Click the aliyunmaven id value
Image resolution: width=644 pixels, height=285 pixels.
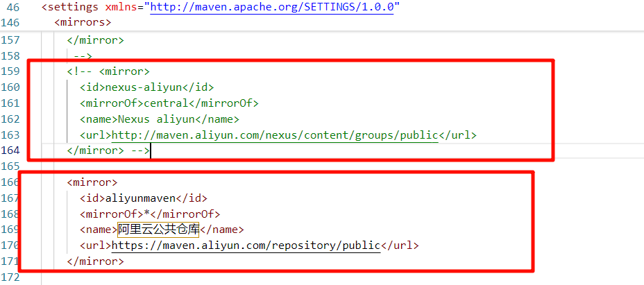pyautogui.click(x=140, y=198)
